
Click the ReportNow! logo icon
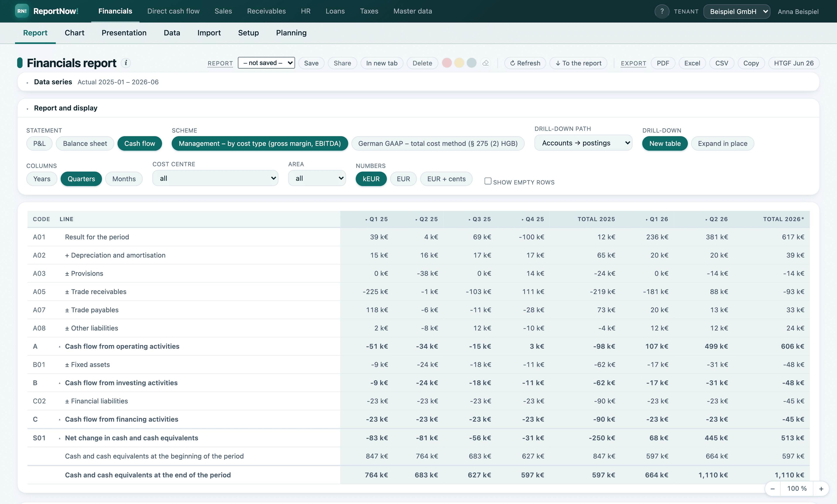pyautogui.click(x=22, y=11)
